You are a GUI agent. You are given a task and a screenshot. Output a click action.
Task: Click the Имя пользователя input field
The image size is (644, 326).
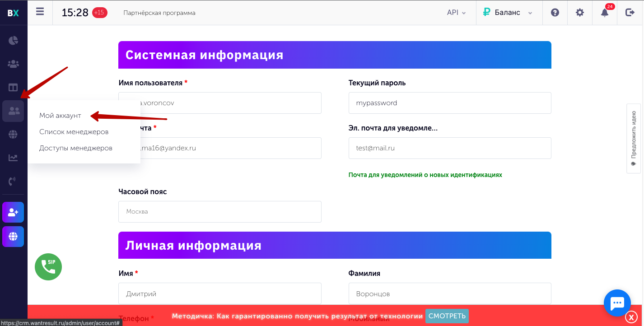220,103
